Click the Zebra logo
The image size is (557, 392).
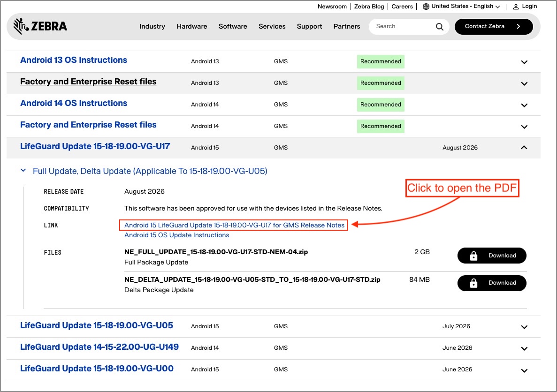point(40,26)
